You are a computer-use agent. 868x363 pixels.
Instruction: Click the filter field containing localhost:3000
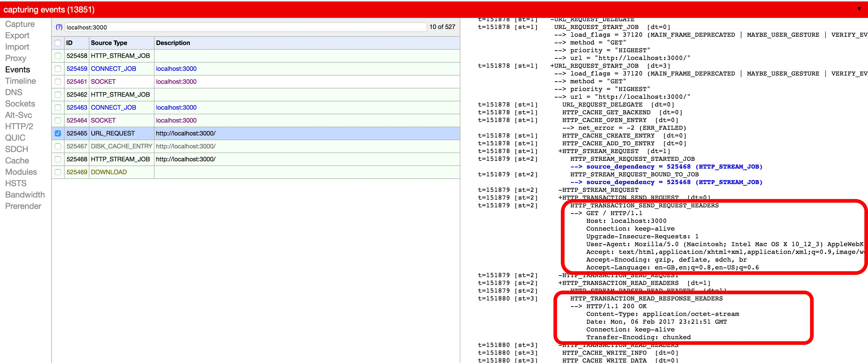(x=245, y=27)
